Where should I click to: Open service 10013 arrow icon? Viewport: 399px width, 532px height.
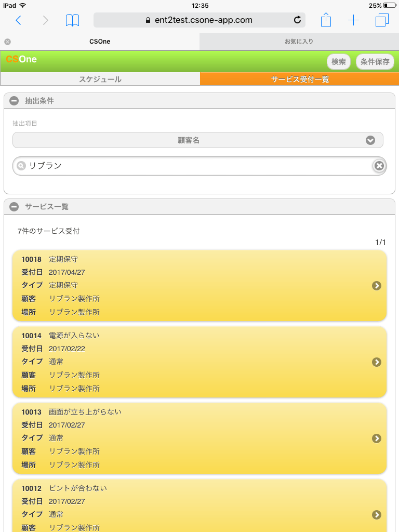(x=376, y=438)
